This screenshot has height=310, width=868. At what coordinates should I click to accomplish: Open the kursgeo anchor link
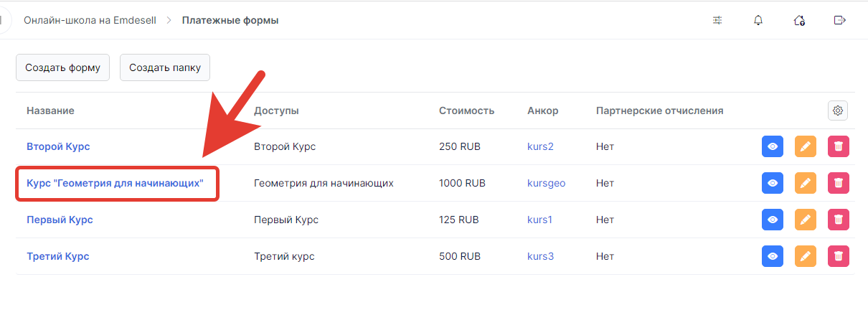tap(547, 183)
